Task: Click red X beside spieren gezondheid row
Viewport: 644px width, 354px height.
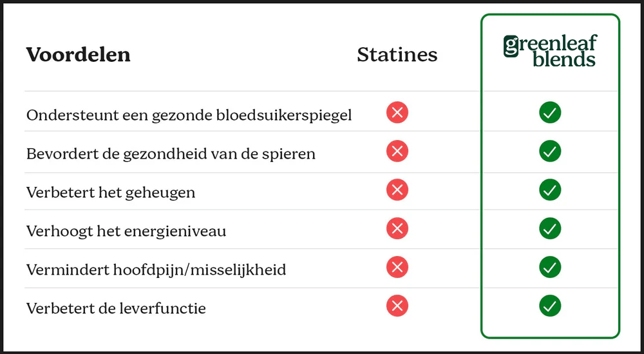Action: [397, 152]
